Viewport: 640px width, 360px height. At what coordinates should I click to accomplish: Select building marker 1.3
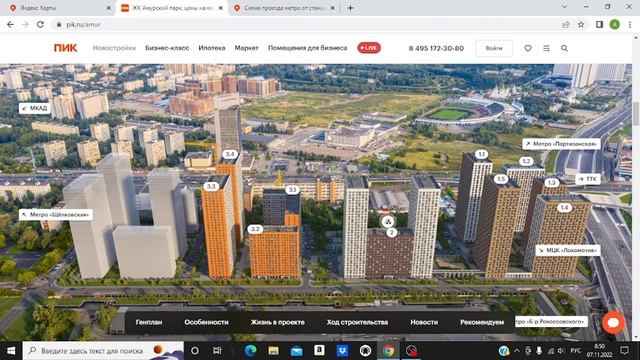click(551, 182)
